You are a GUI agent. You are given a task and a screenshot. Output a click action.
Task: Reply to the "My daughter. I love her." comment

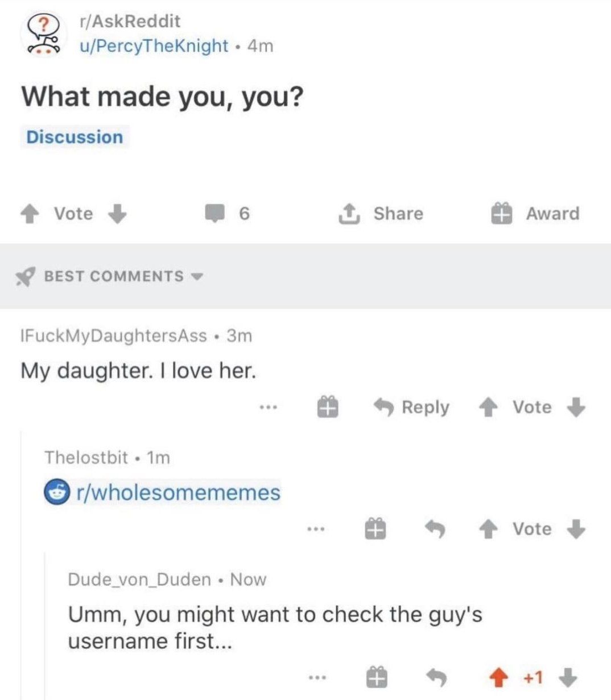click(411, 407)
